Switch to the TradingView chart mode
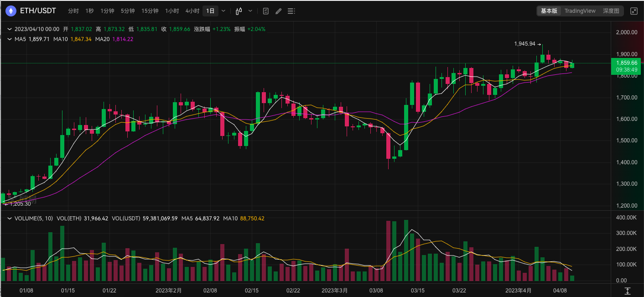Screen dimensions: 644x297 coord(580,11)
